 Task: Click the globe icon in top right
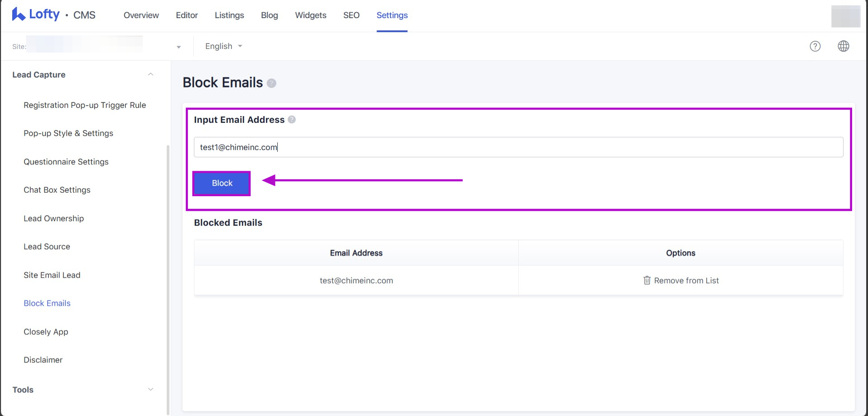[x=843, y=46]
